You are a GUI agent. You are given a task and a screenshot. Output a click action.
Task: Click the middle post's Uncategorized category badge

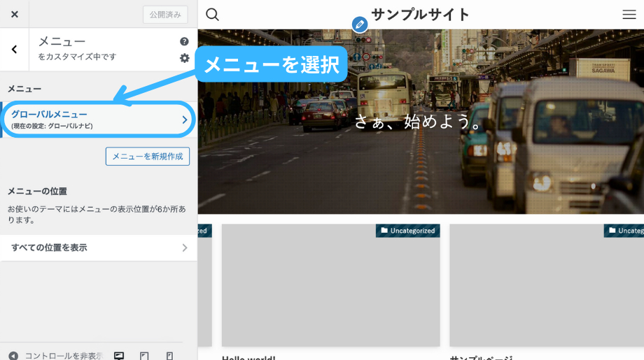pyautogui.click(x=407, y=231)
